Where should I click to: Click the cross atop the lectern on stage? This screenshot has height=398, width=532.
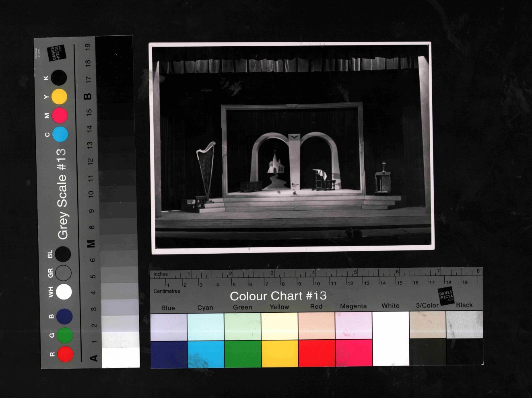[384, 166]
